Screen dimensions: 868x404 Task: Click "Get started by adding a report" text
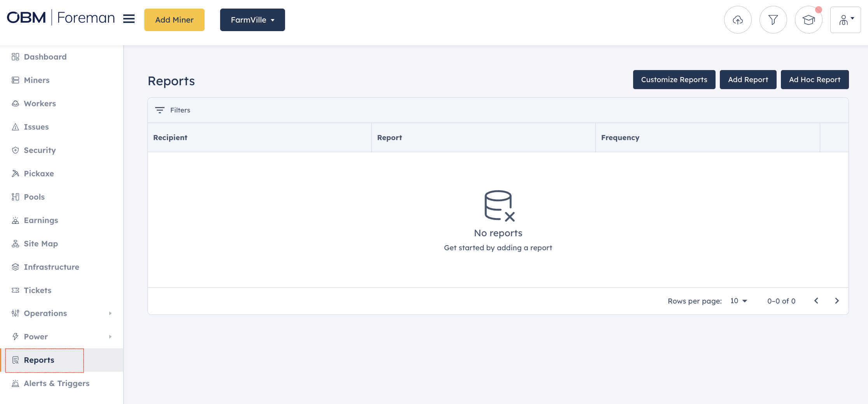(x=498, y=248)
